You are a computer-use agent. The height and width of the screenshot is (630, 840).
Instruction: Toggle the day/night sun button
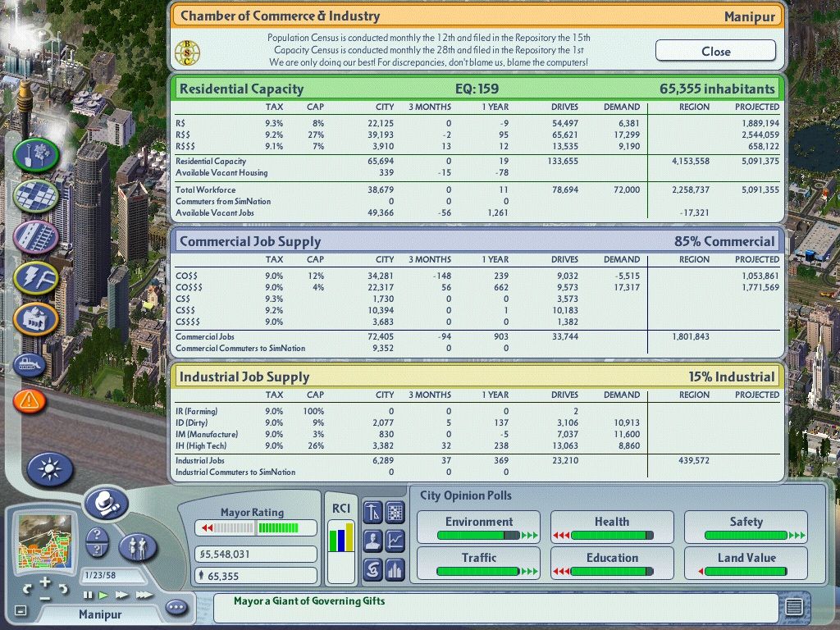[50, 469]
